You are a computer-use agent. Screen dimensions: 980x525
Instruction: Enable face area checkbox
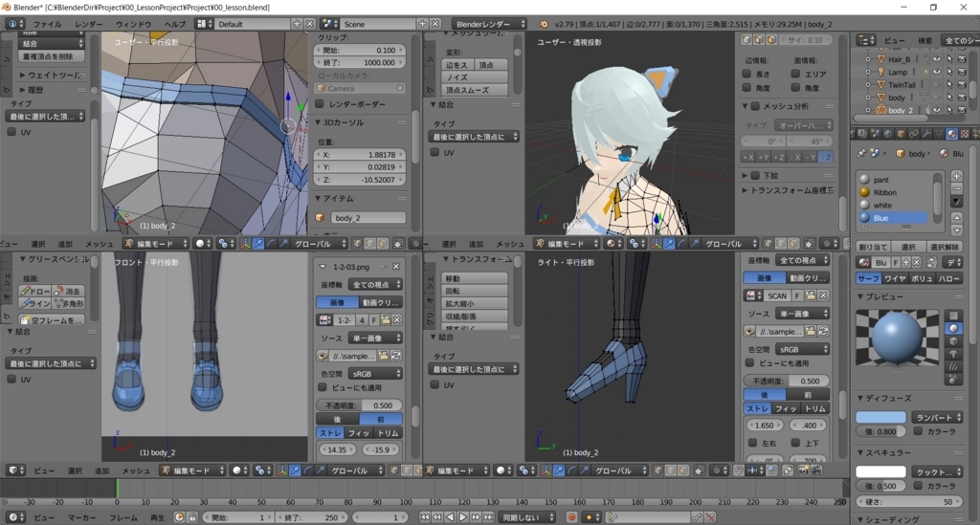coord(795,74)
